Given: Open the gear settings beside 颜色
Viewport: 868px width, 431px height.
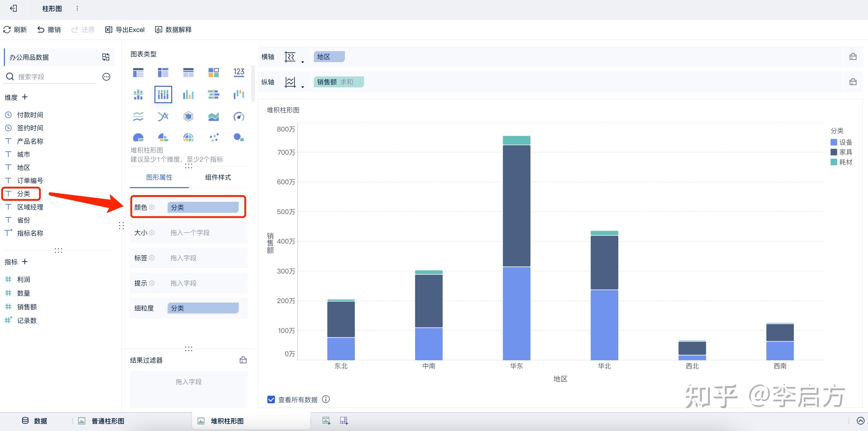Looking at the screenshot, I should pyautogui.click(x=152, y=207).
